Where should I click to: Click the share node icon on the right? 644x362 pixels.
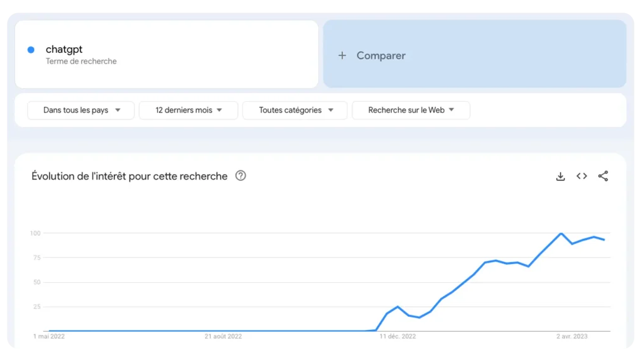point(602,176)
